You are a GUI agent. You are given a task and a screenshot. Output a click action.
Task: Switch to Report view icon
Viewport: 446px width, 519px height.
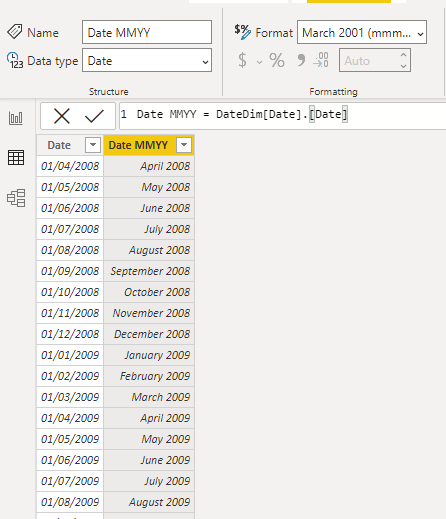point(16,118)
